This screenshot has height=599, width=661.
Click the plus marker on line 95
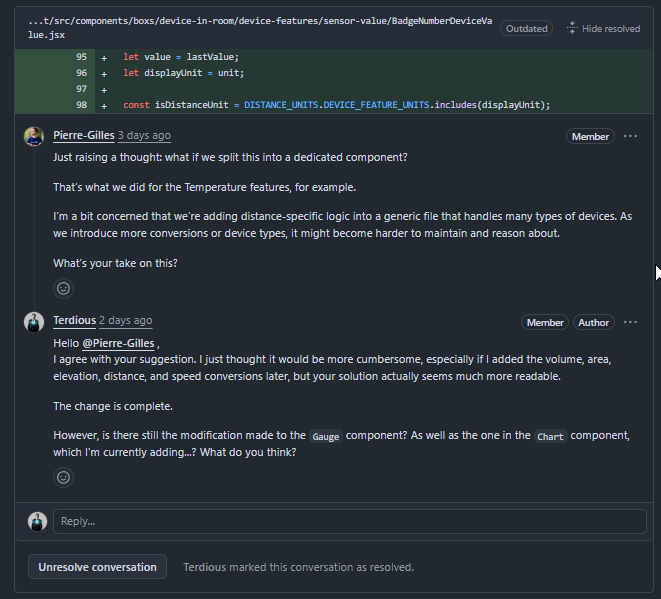104,57
